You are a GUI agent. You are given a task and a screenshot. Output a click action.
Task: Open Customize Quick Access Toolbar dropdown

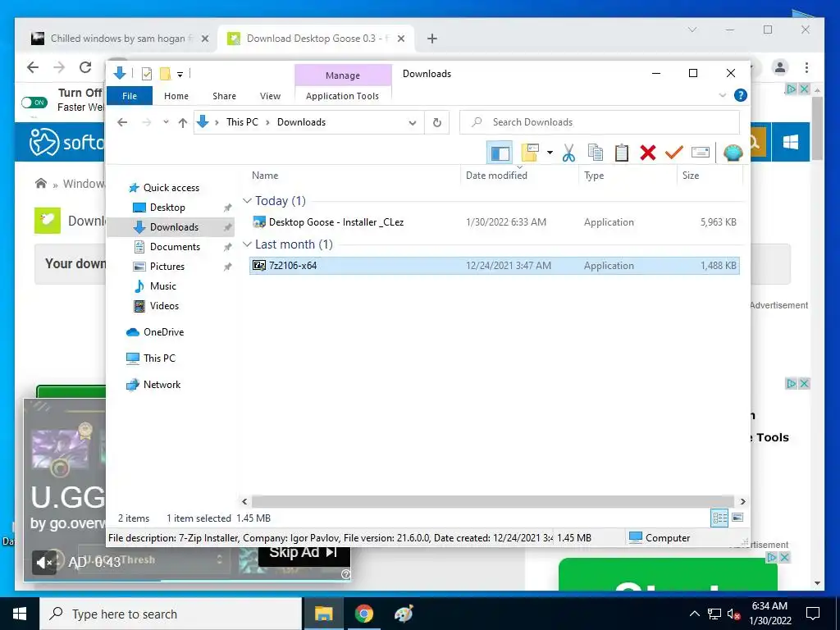point(180,75)
